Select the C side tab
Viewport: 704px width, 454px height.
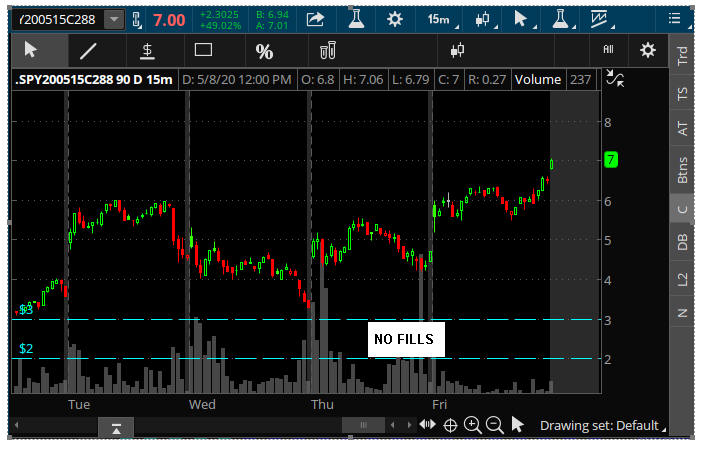pos(682,208)
